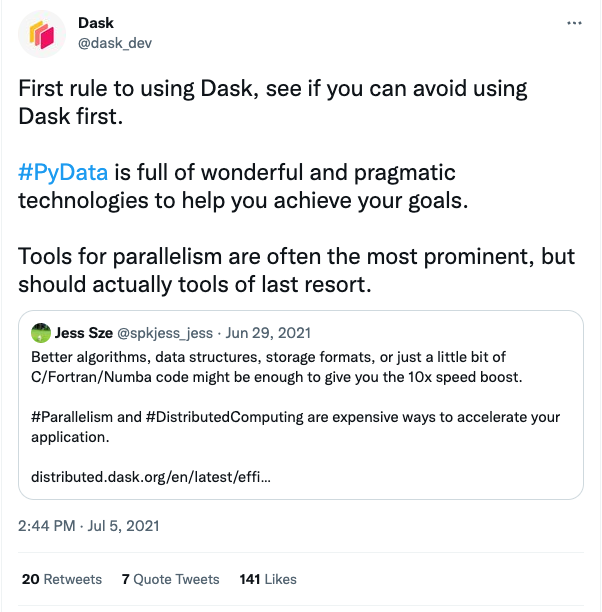Click the 2:44 PM · Jul 5, 2021 timestamp
The width and height of the screenshot is (602, 612).
tap(89, 526)
